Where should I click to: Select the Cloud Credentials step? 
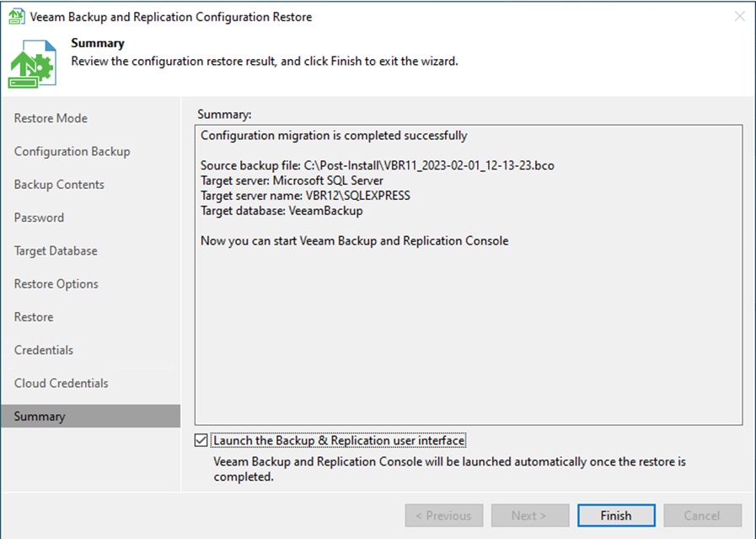(x=62, y=383)
